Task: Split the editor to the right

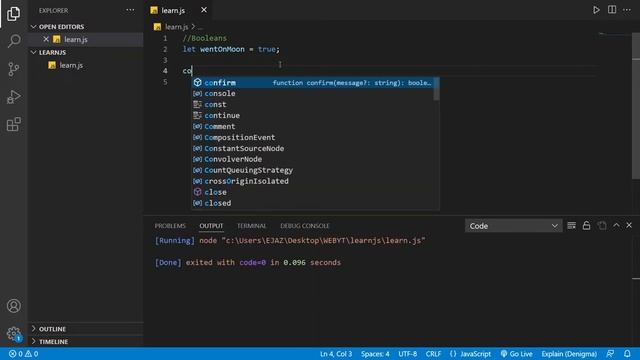Action: [x=611, y=10]
